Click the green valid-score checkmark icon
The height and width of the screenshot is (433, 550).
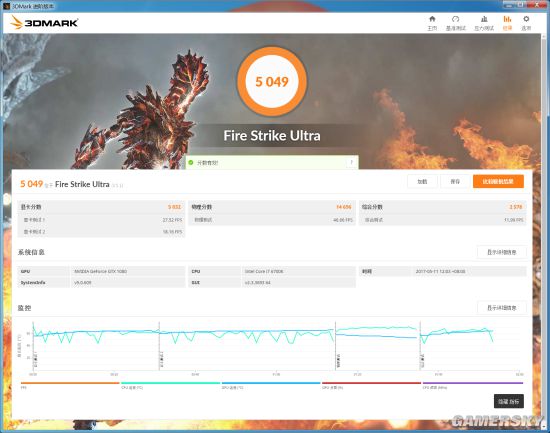(x=191, y=162)
